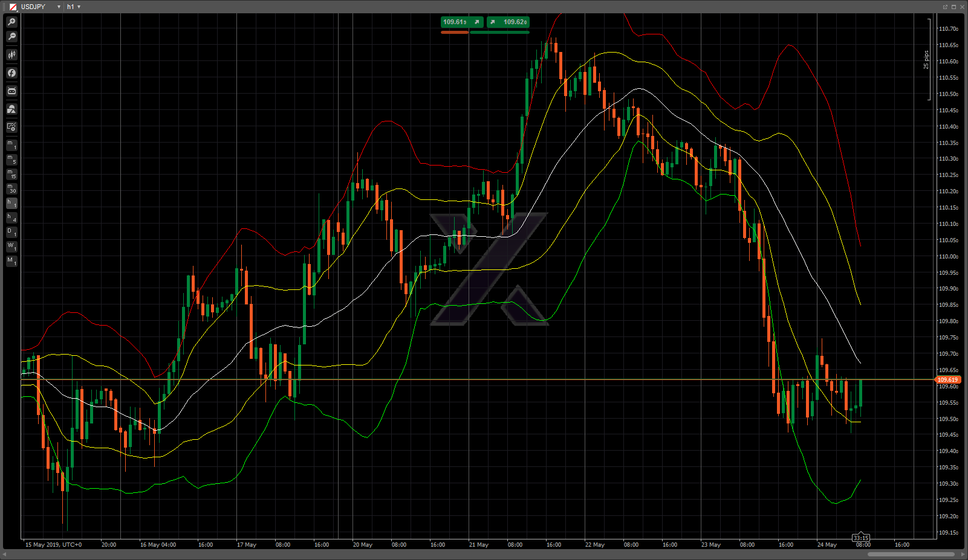Open the chart settings gear icon

11,127
